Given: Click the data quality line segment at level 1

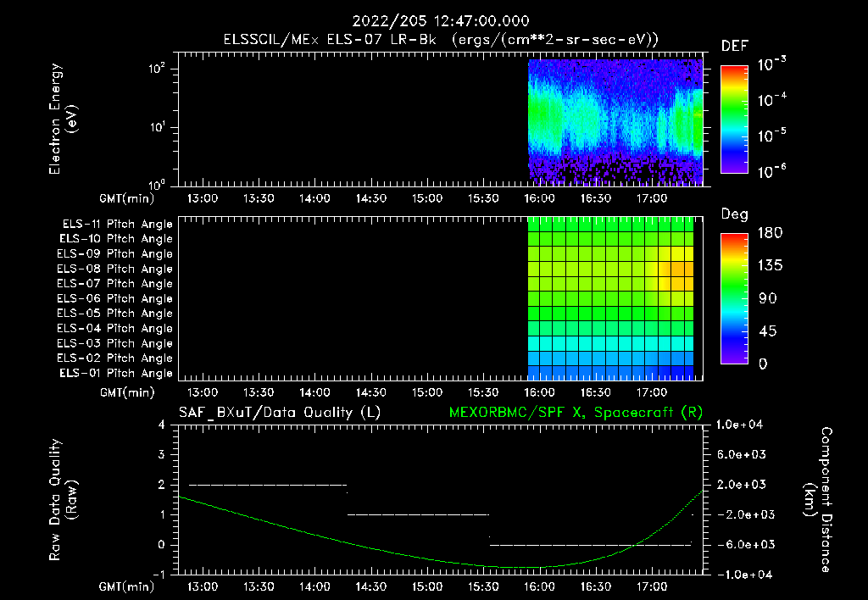Looking at the screenshot, I should coord(418,514).
